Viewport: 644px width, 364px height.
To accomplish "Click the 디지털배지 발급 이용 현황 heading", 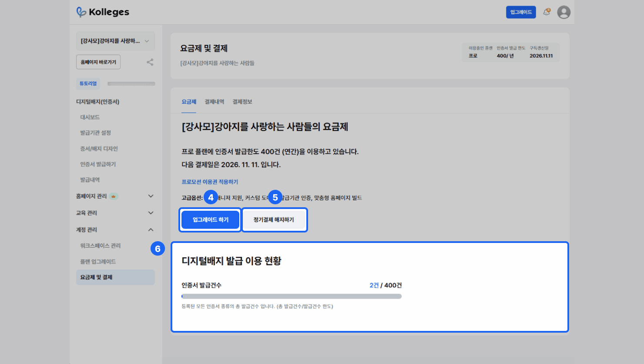I will click(x=231, y=261).
